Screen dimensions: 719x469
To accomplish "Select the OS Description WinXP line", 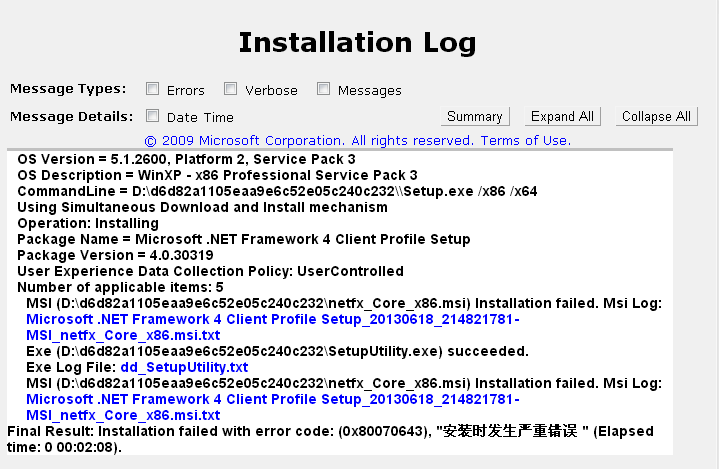I will click(x=217, y=175).
